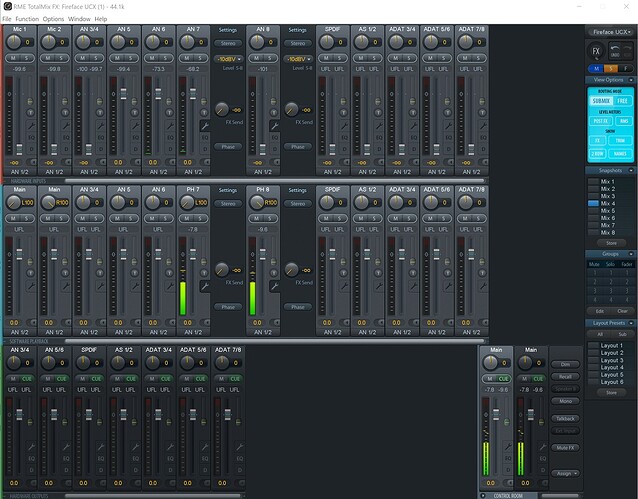Viewport: 638px width, 499px height.
Task: Click the Dim button
Action: [x=565, y=364]
